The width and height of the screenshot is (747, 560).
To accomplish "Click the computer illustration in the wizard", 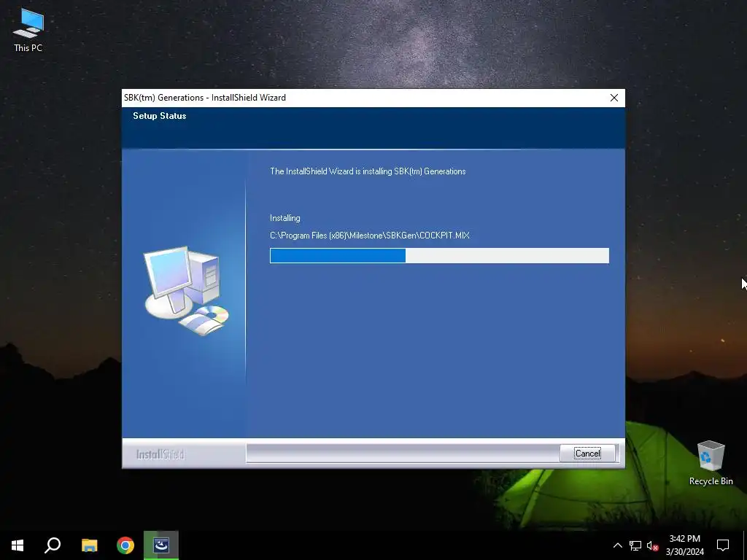I will pos(186,290).
